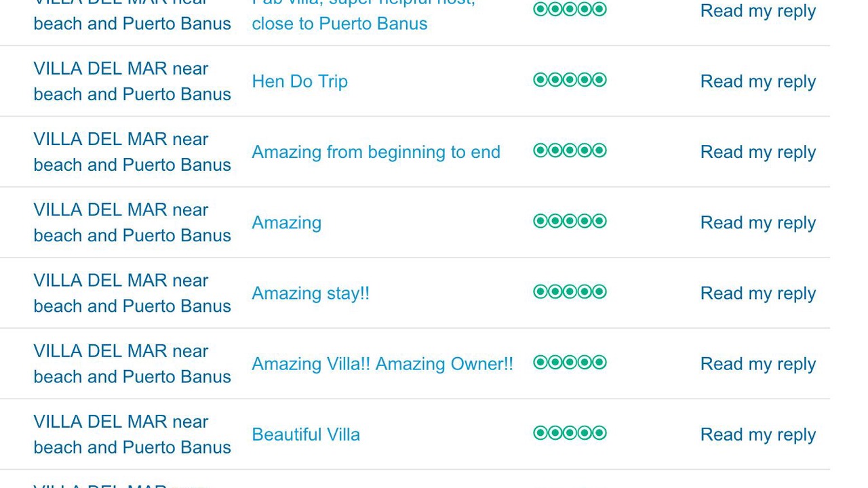Viewport: 868px width, 488px height.
Task: Read my reply for 'Amazing Villa!! Amazing Owner!!'
Action: [757, 364]
